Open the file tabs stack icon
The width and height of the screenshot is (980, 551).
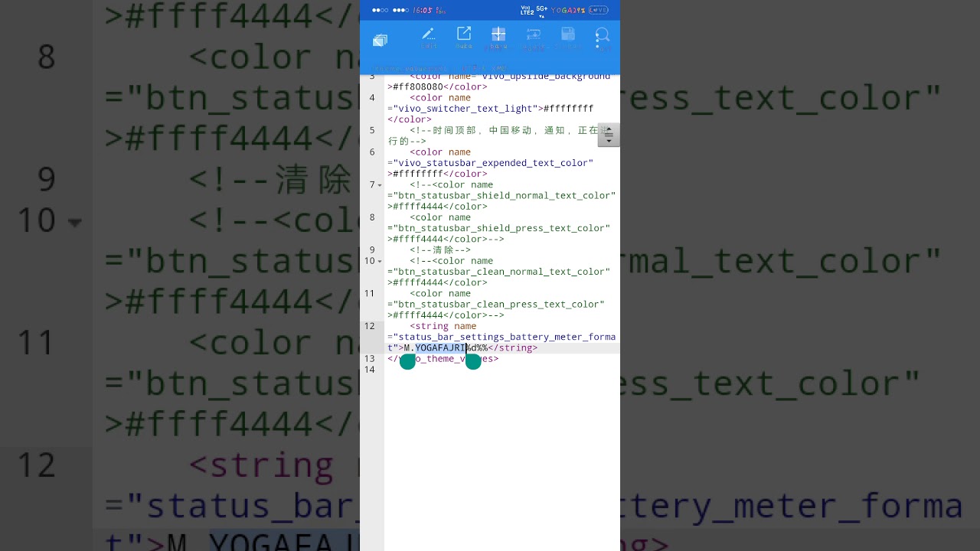tap(381, 40)
